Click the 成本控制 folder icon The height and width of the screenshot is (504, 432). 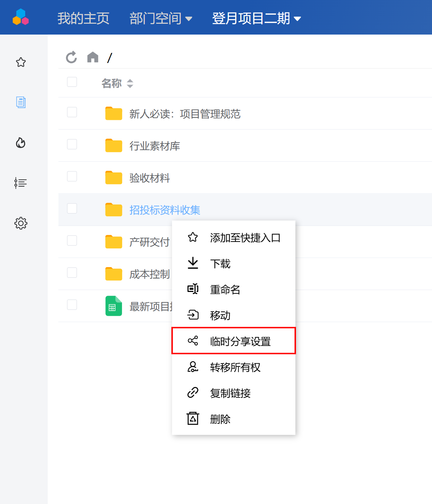(x=114, y=274)
